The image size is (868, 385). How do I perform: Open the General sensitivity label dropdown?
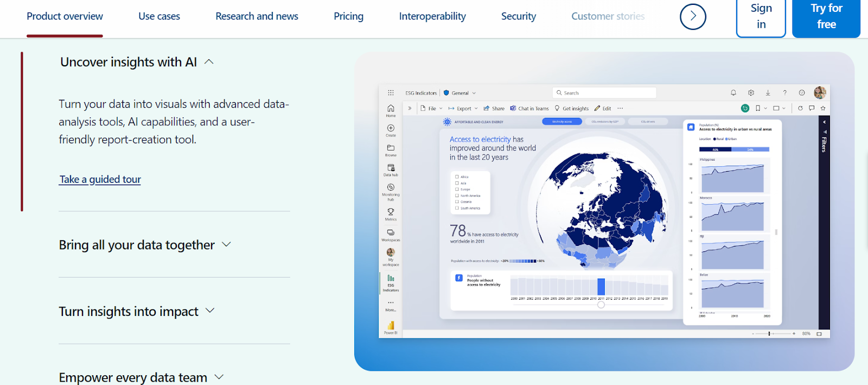[x=460, y=93]
